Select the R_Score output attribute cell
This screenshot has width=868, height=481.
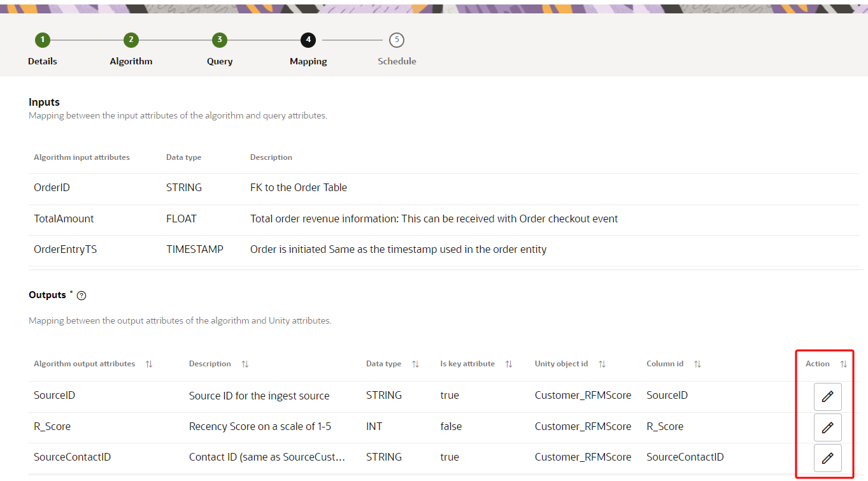(x=52, y=426)
